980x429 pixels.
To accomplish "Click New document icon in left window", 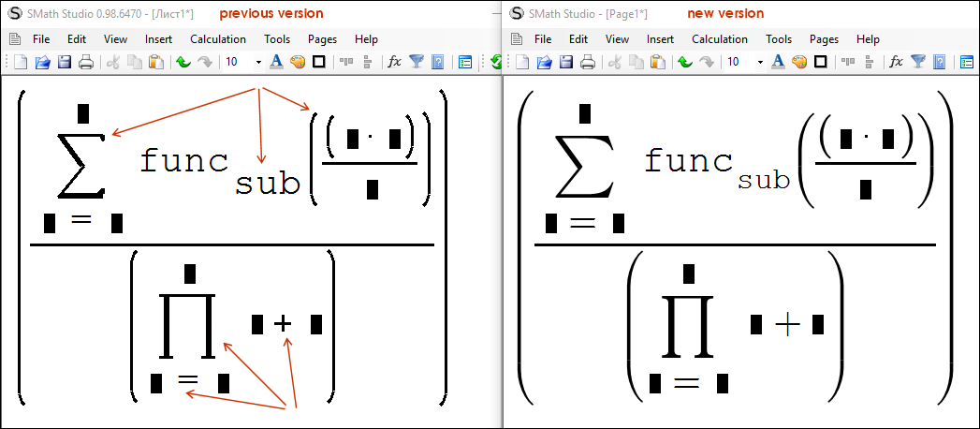I will click(21, 62).
